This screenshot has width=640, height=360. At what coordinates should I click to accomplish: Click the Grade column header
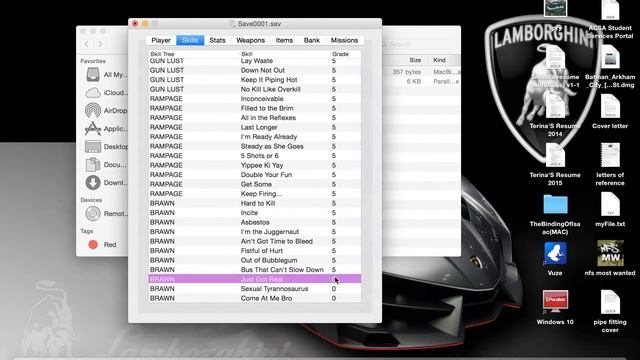(340, 54)
